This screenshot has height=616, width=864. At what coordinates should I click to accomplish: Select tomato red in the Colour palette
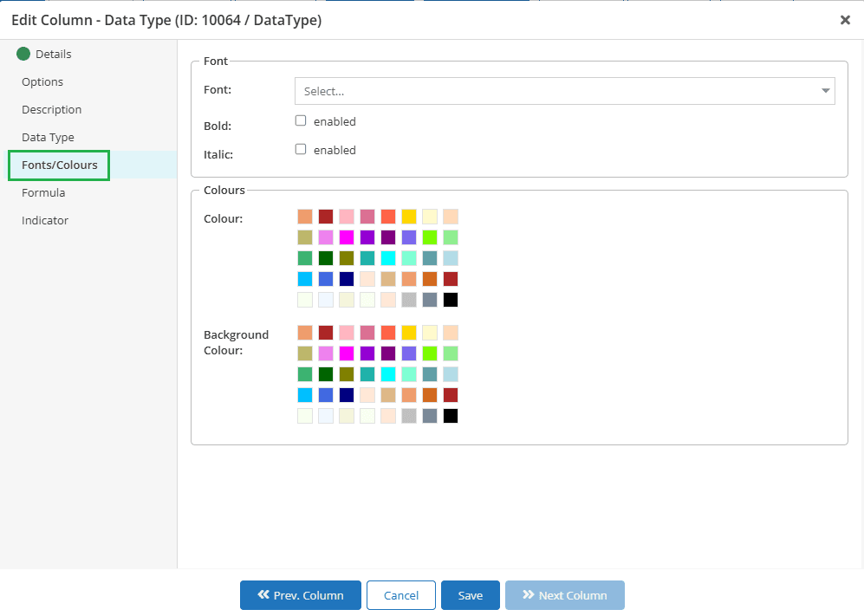(388, 217)
